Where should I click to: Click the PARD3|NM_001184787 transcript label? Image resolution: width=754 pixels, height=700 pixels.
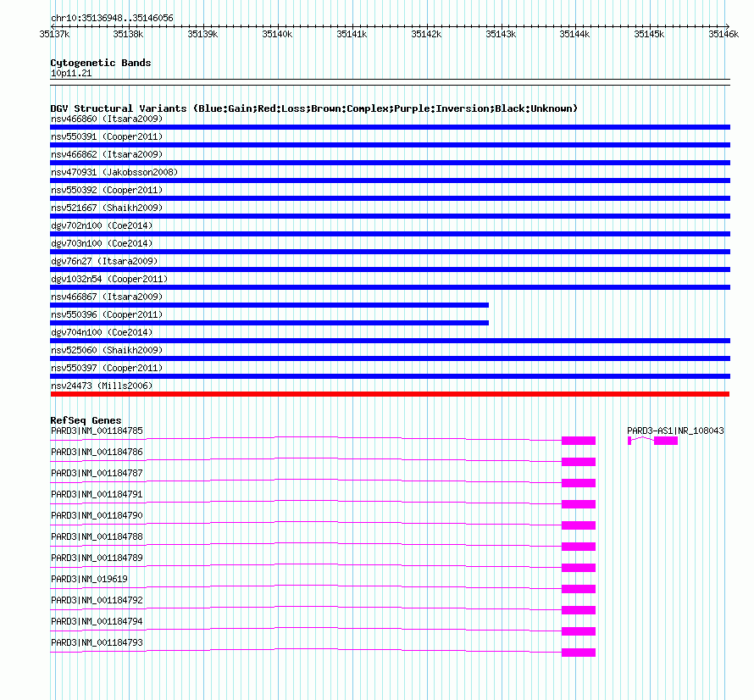click(x=97, y=473)
